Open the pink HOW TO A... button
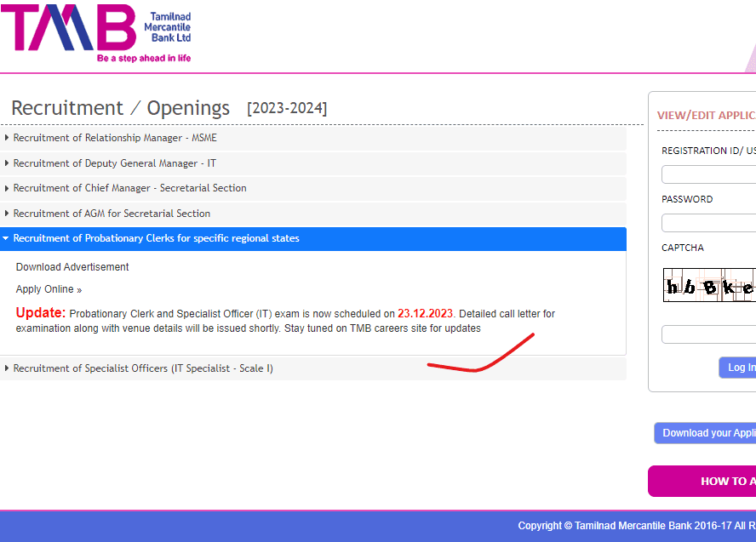This screenshot has width=756, height=542. click(702, 481)
